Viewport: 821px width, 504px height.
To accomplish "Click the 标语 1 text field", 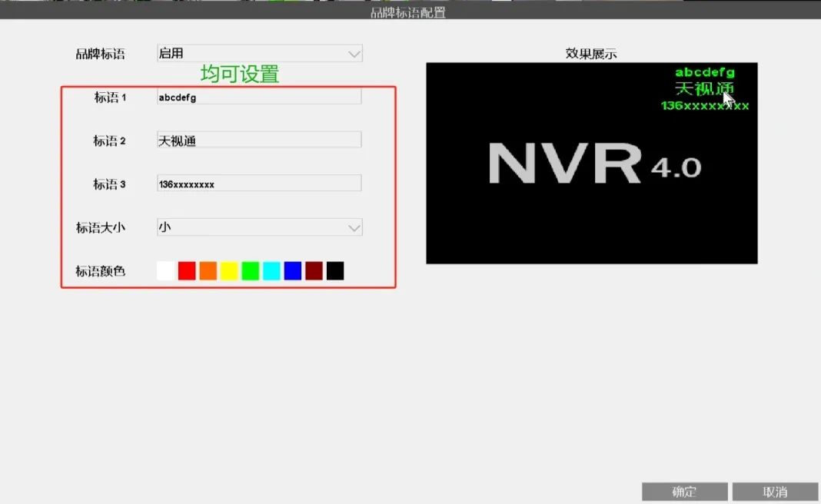I will click(x=259, y=97).
